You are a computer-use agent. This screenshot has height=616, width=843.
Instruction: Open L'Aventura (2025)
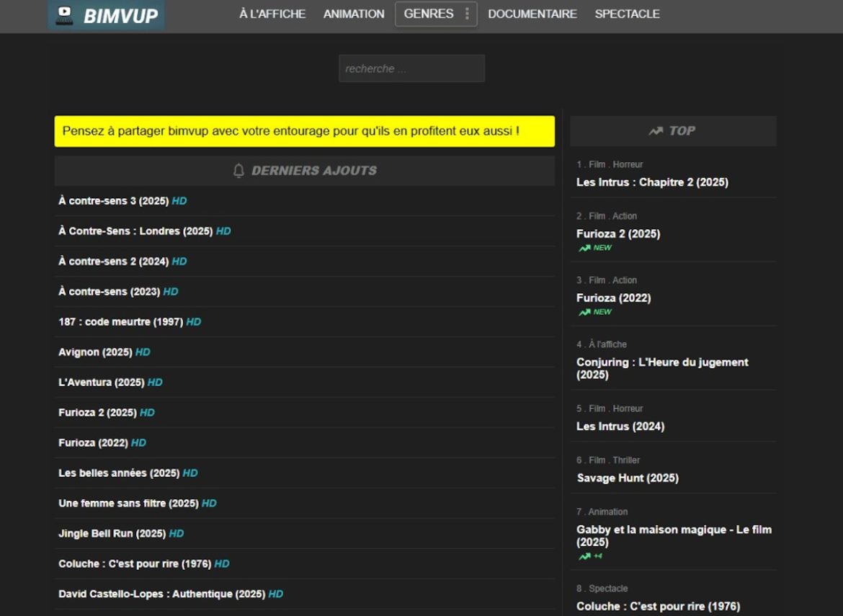point(101,382)
